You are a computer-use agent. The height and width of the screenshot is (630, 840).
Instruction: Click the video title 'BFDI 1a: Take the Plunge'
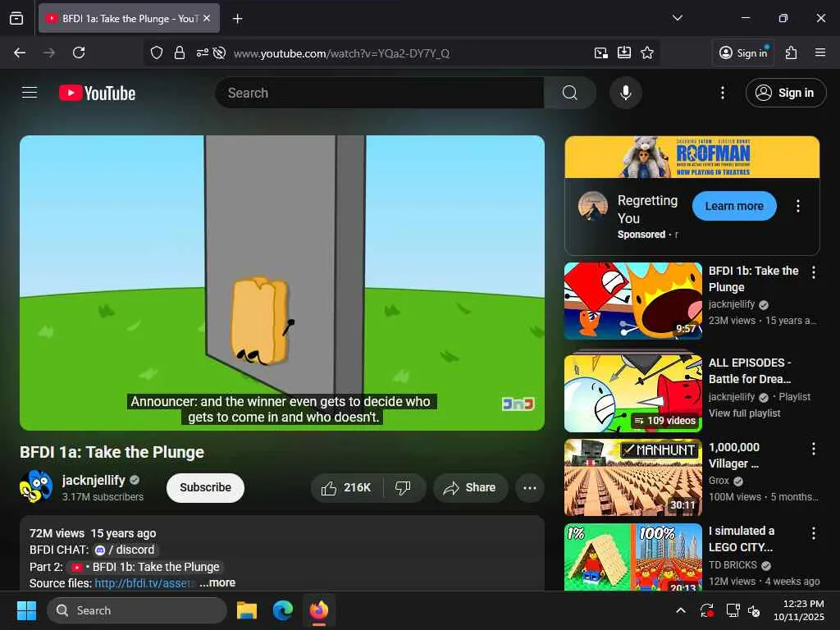(x=112, y=452)
